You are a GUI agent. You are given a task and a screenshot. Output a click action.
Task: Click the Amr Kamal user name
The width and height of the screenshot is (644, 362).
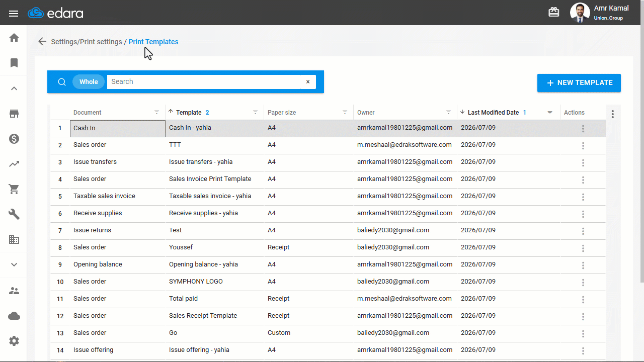[611, 8]
